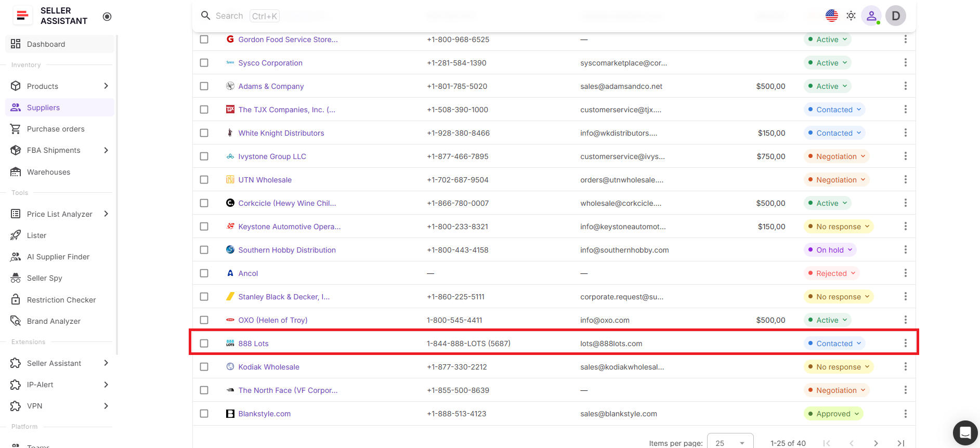This screenshot has width=980, height=448.
Task: Open three-dot menu for UTN Wholesale
Action: [905, 180]
